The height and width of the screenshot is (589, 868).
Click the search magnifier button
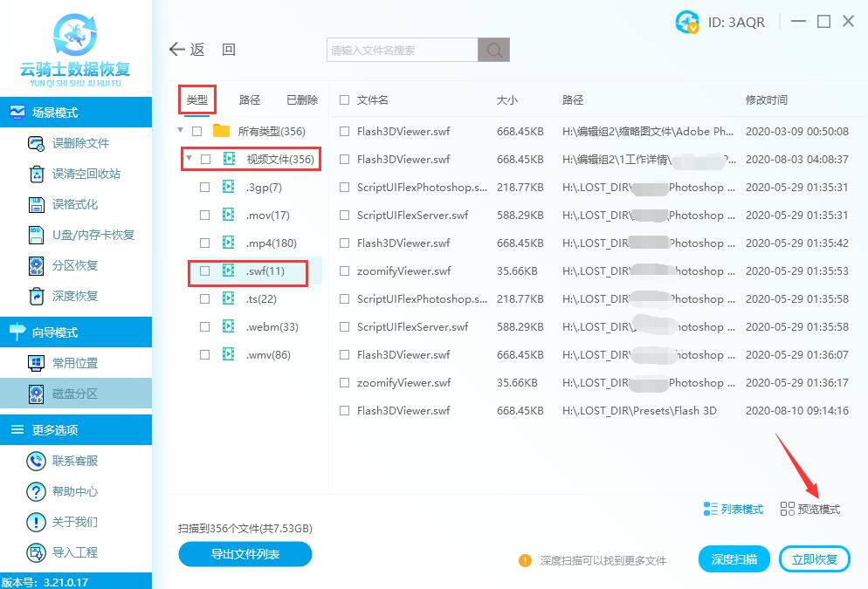[493, 50]
